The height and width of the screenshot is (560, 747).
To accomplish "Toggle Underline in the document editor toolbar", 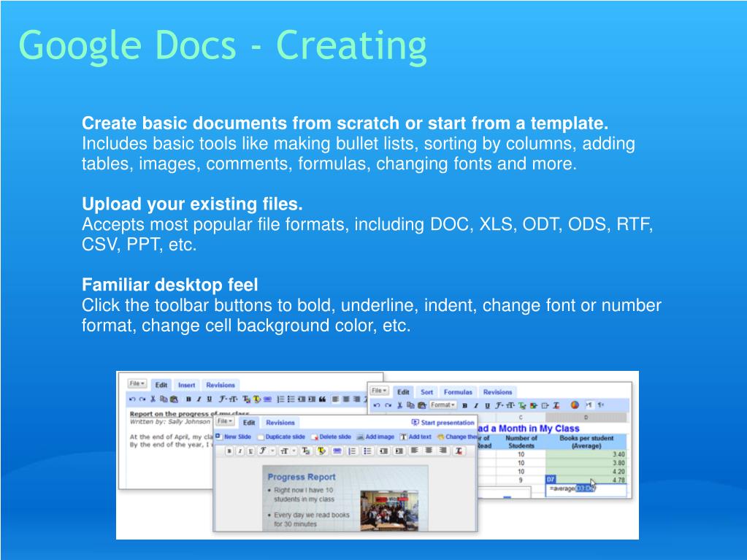I will 209,399.
